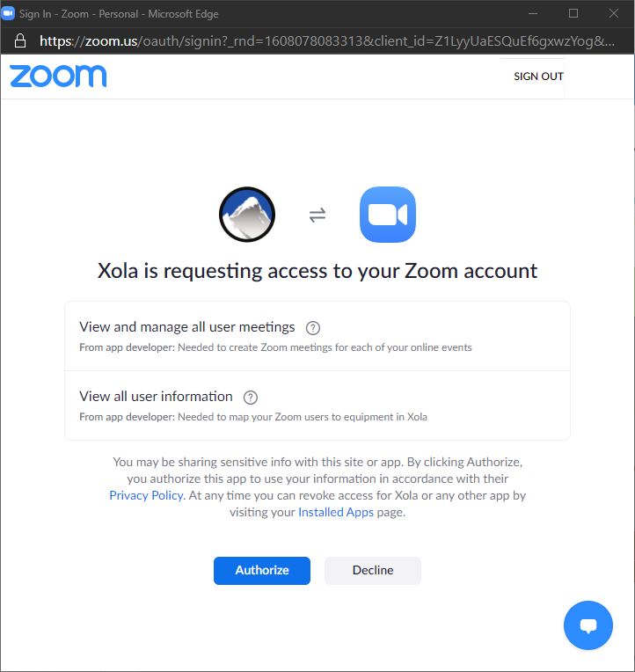The width and height of the screenshot is (635, 672).
Task: Go to the Installed Apps page
Action: [336, 512]
